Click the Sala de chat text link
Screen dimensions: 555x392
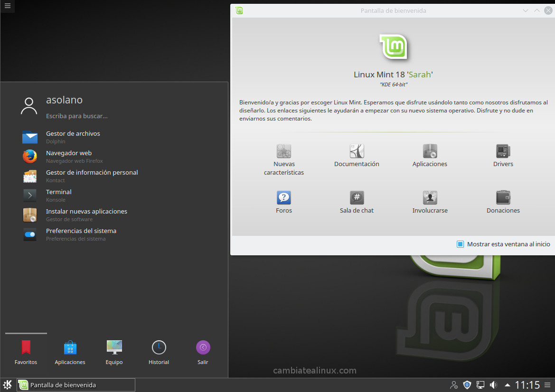[357, 211]
